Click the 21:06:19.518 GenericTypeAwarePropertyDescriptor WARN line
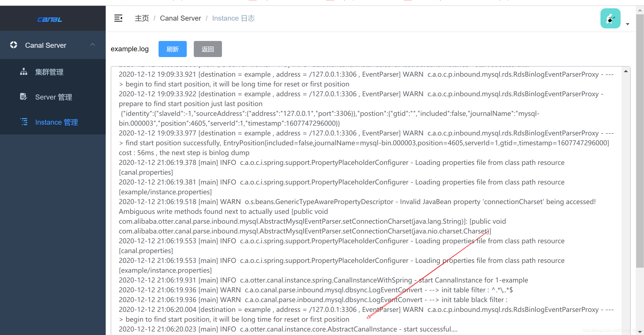 coord(357,202)
